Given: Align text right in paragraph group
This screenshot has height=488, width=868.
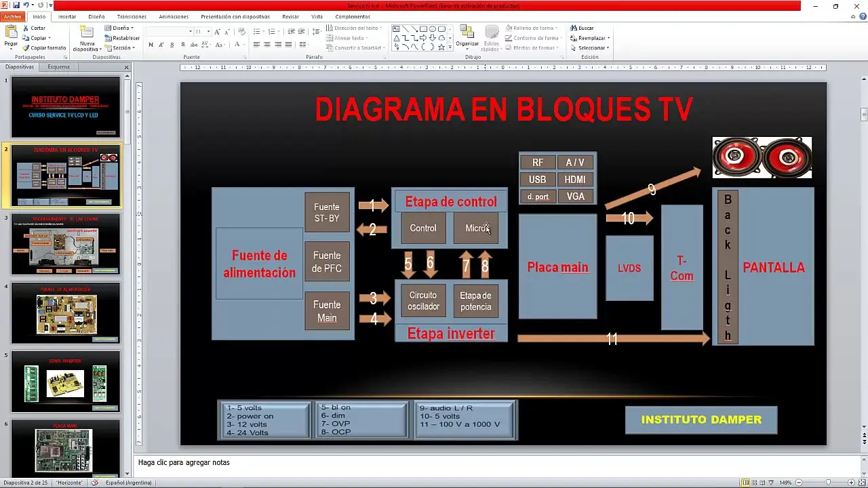Looking at the screenshot, I should pyautogui.click(x=278, y=45).
